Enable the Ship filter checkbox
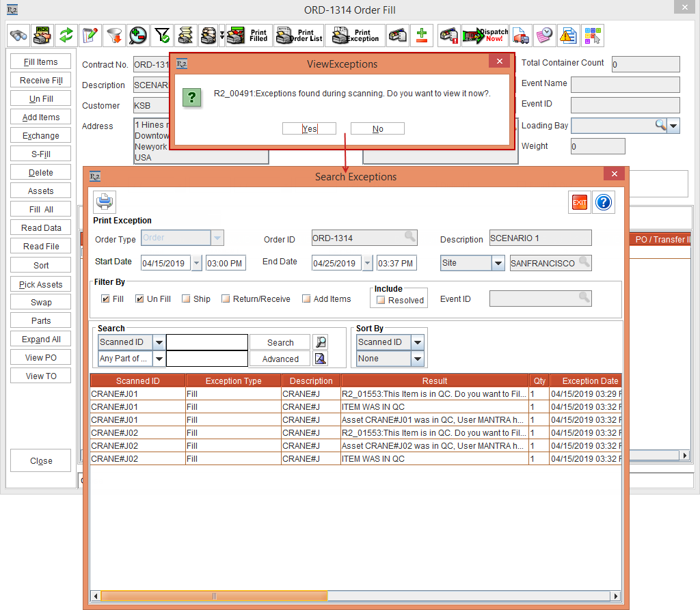Image resolution: width=700 pixels, height=610 pixels. tap(186, 299)
